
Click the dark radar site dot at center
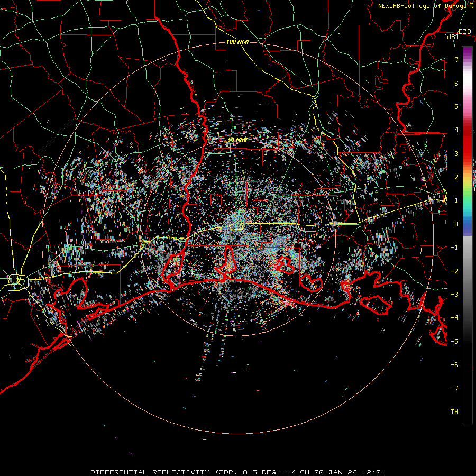[237, 237]
